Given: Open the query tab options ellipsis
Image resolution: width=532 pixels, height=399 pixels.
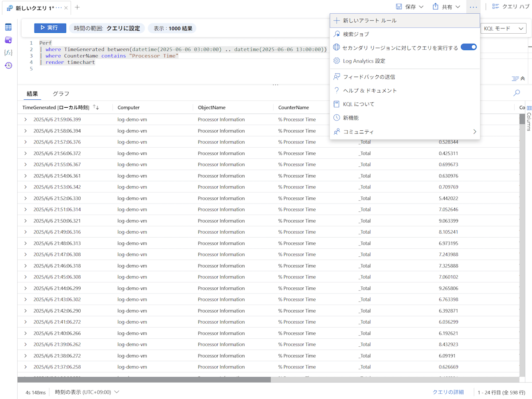Looking at the screenshot, I should coord(59,8).
